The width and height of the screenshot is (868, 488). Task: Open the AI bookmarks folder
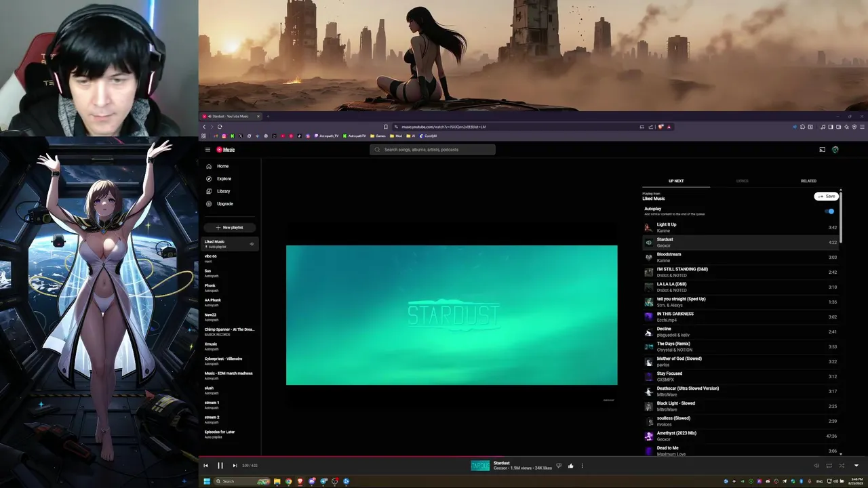(x=411, y=136)
